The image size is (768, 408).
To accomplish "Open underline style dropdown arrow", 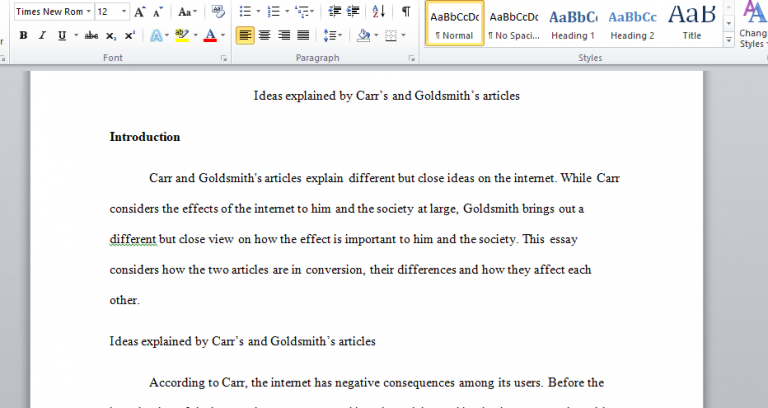I will pyautogui.click(x=76, y=36).
